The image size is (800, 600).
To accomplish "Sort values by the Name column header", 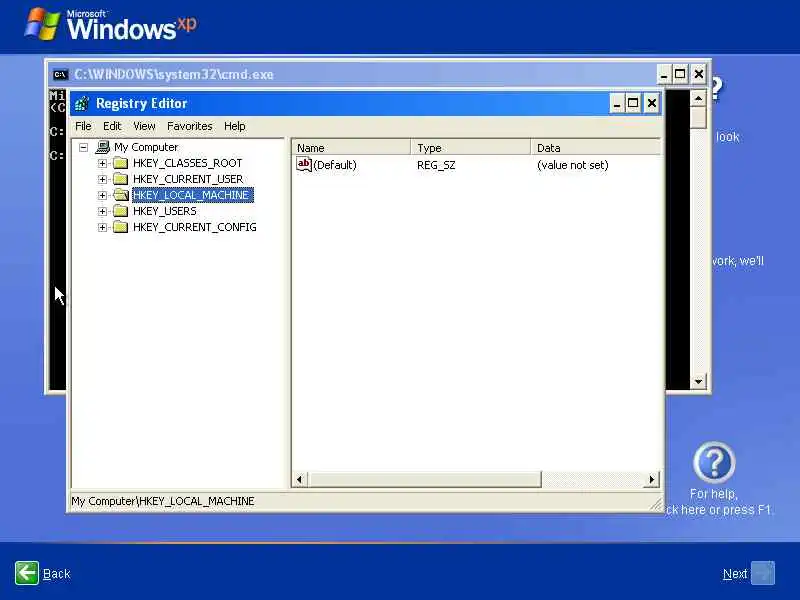I will tap(351, 147).
